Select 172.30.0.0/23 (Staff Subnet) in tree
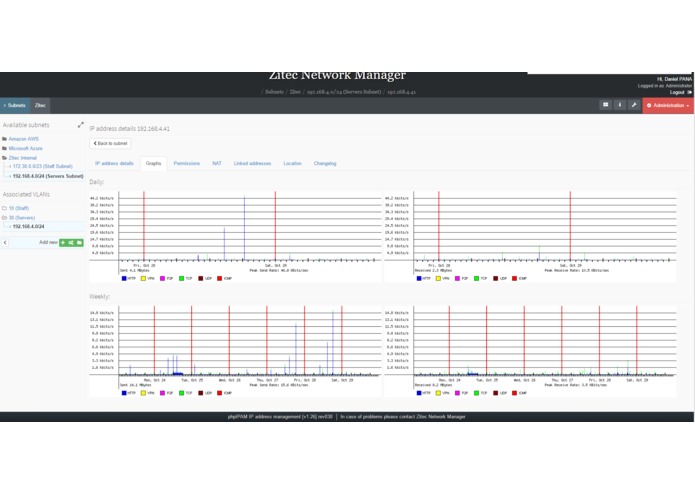The height and width of the screenshot is (494, 695). coord(43,167)
